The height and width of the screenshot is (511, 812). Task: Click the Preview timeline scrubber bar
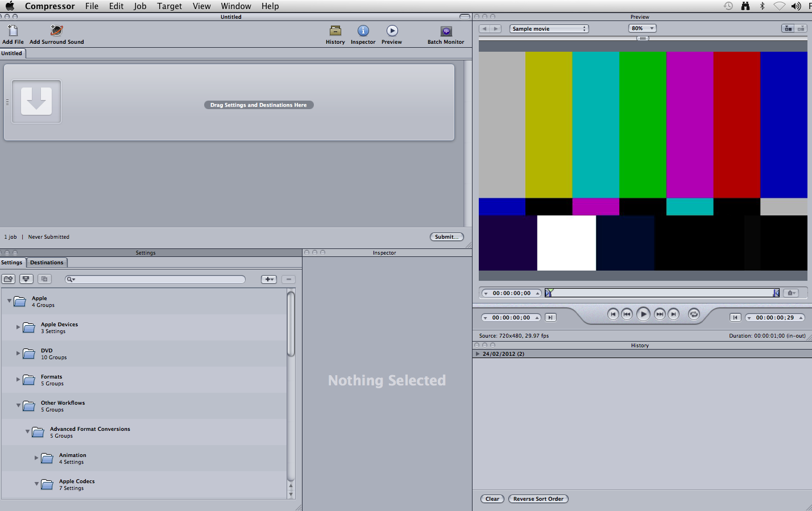coord(662,293)
